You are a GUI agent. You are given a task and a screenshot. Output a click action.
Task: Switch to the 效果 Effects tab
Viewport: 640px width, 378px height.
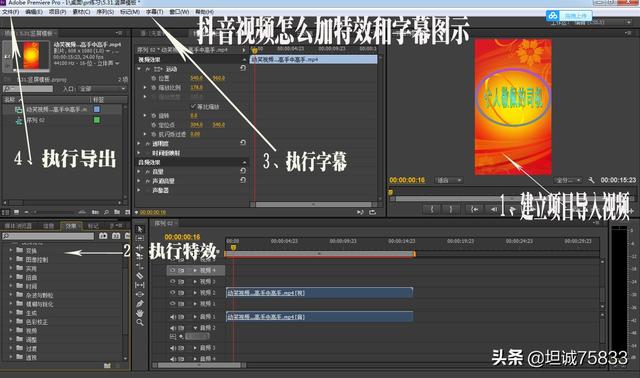(x=71, y=226)
